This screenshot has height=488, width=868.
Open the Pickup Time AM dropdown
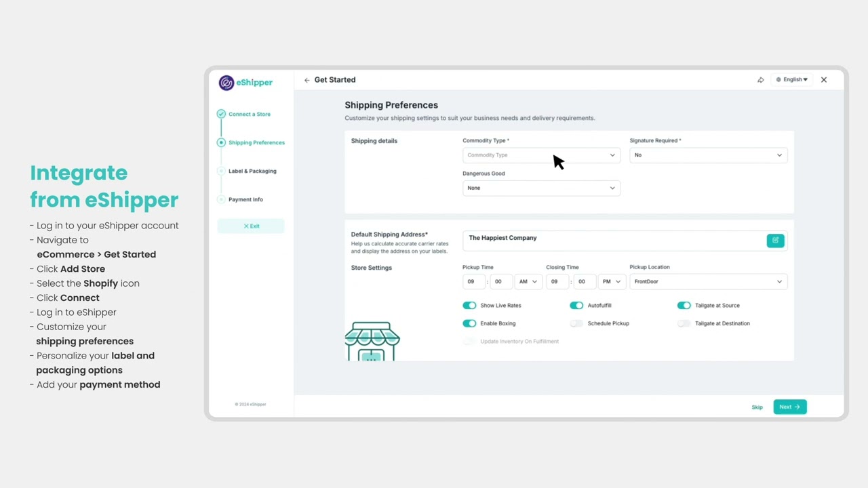(x=528, y=281)
